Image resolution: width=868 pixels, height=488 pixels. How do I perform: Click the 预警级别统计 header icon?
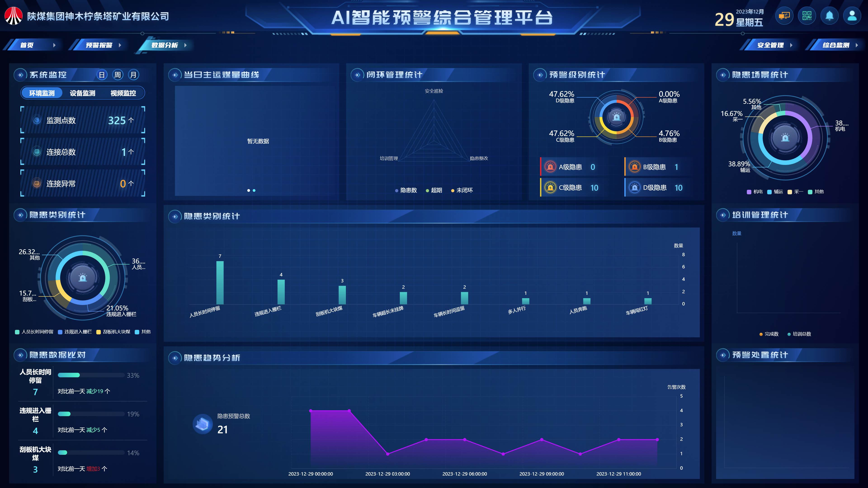(x=540, y=75)
